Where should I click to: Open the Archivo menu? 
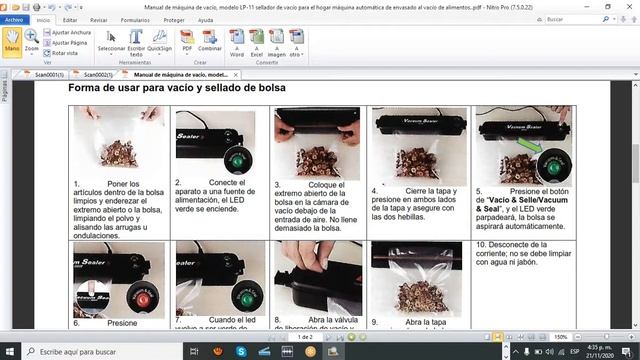(14, 20)
